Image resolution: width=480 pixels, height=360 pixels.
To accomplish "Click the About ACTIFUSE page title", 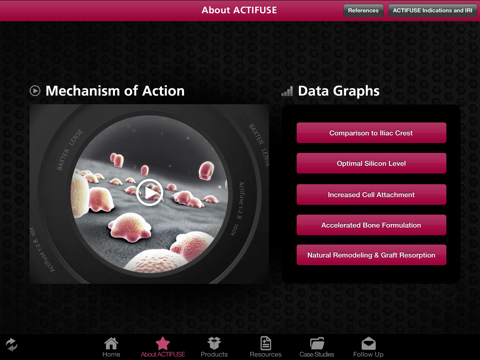I will click(x=239, y=10).
